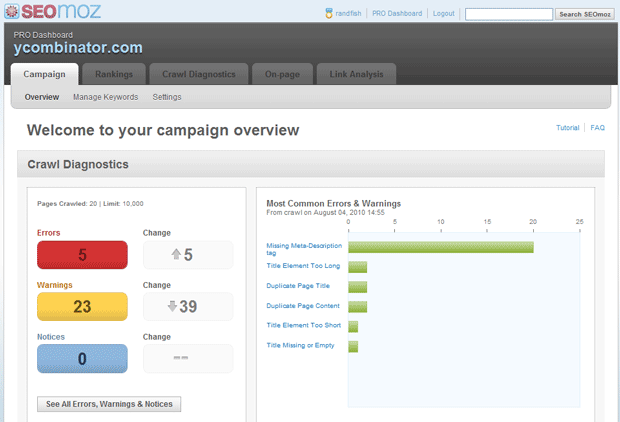
Task: Open the Tutorial link
Action: click(567, 128)
